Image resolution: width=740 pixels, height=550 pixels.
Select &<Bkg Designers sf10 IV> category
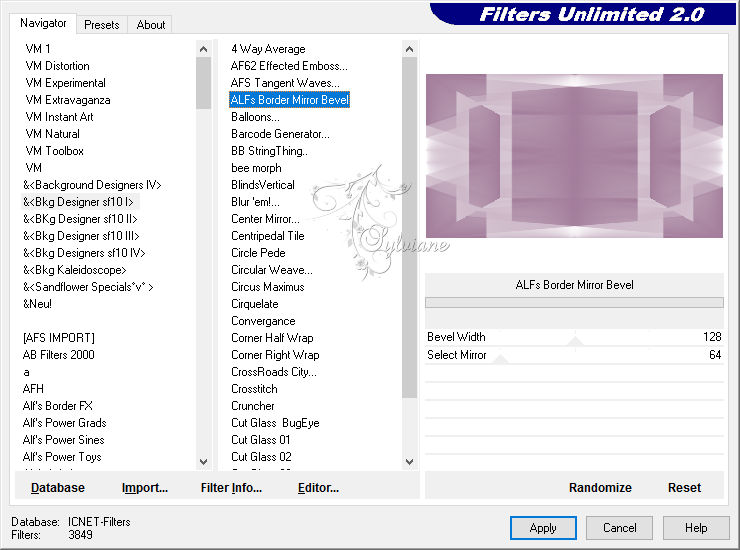click(84, 253)
